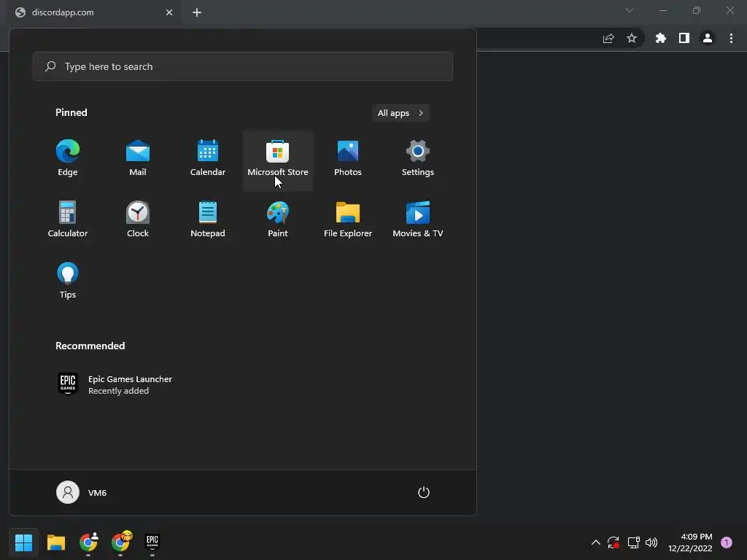Select the discordapp.com browser tab
The image size is (747, 560).
pos(93,12)
